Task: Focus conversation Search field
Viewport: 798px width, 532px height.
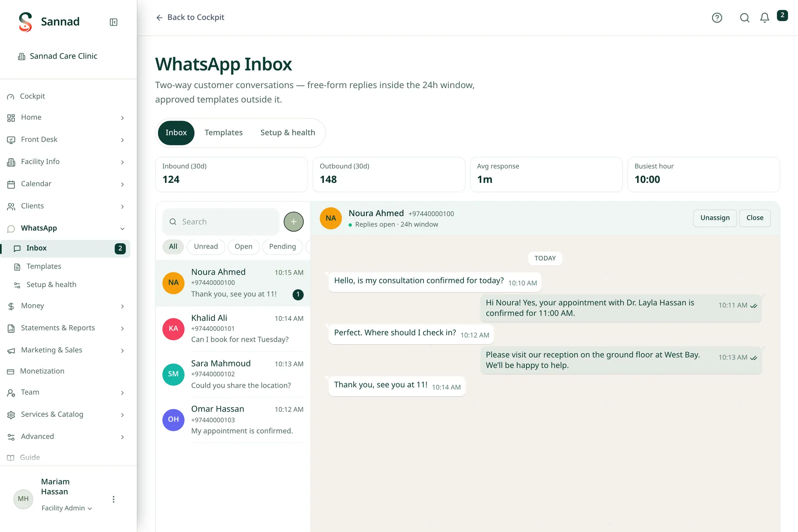Action: coord(221,222)
